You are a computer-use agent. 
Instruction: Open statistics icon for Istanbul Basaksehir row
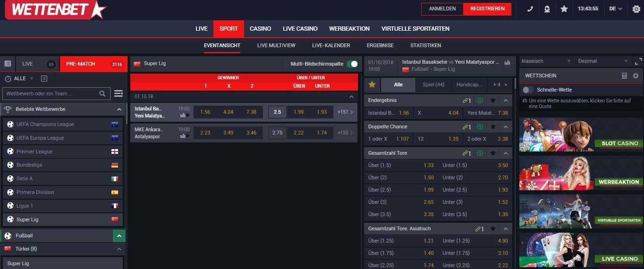point(182,115)
